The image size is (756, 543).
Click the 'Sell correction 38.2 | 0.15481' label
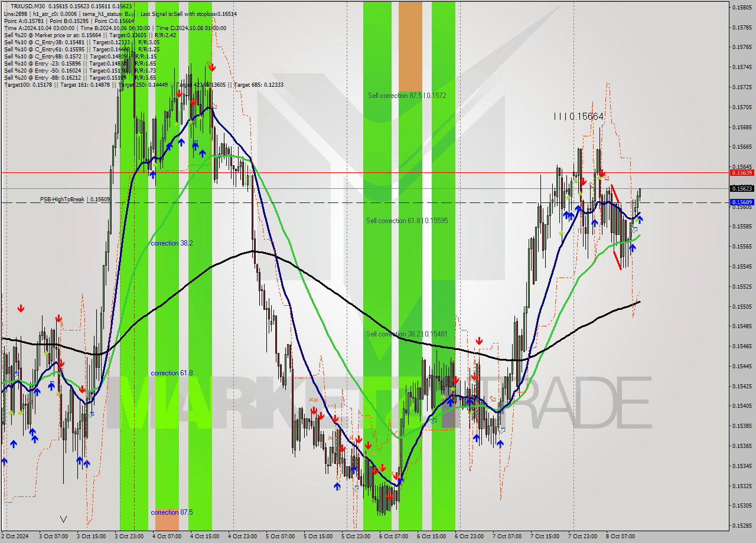pos(406,333)
